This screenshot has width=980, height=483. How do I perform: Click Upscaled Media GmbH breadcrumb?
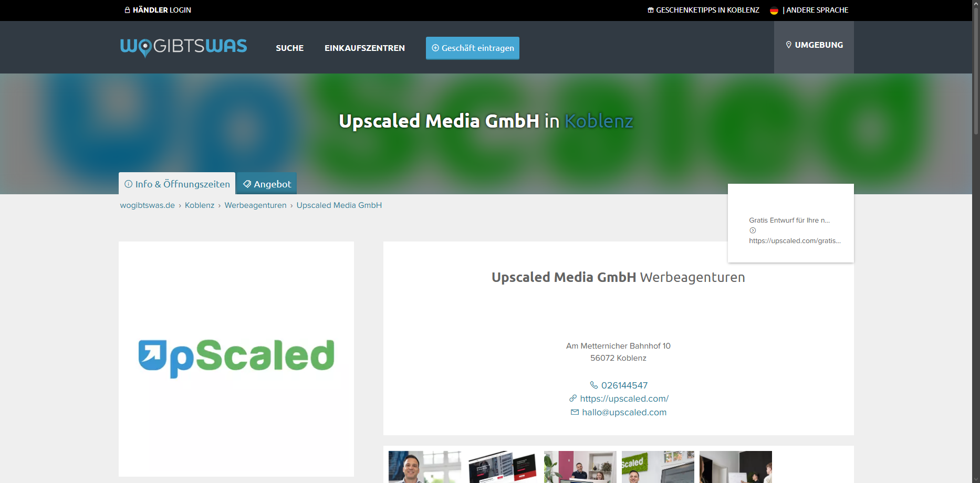tap(339, 205)
